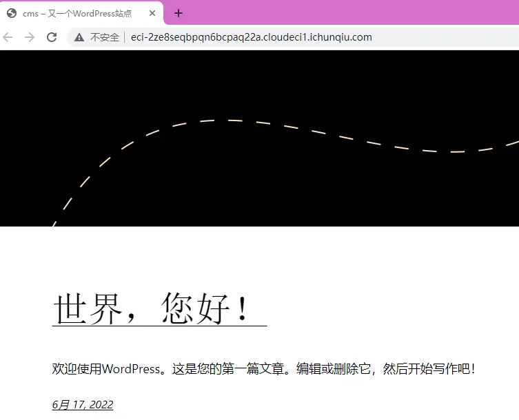This screenshot has width=519, height=420.
Task: Click the browser back arrow
Action: pos(8,37)
